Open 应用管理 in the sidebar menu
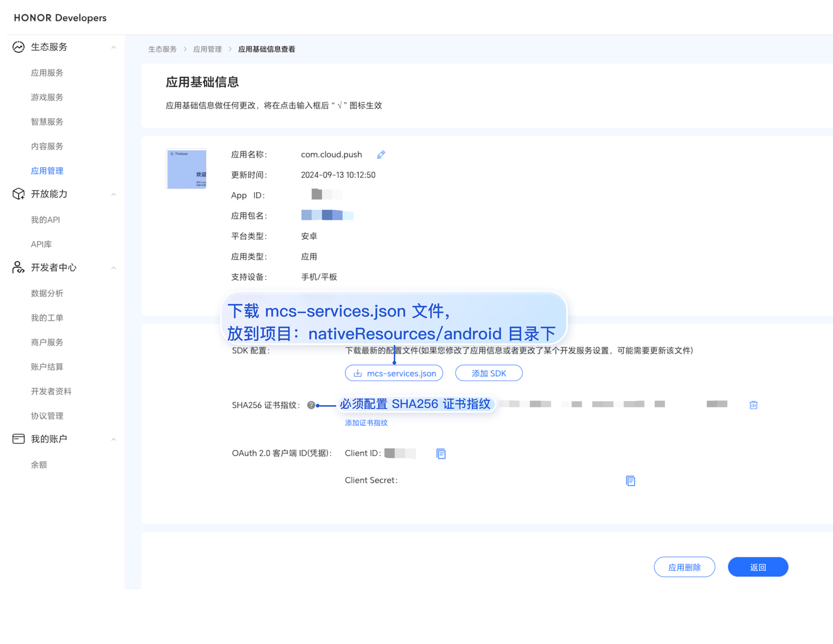This screenshot has height=644, width=833. click(47, 171)
